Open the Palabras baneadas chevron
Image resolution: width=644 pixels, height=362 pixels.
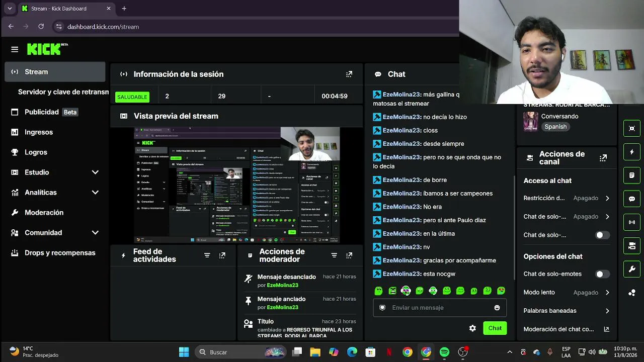[607, 311]
